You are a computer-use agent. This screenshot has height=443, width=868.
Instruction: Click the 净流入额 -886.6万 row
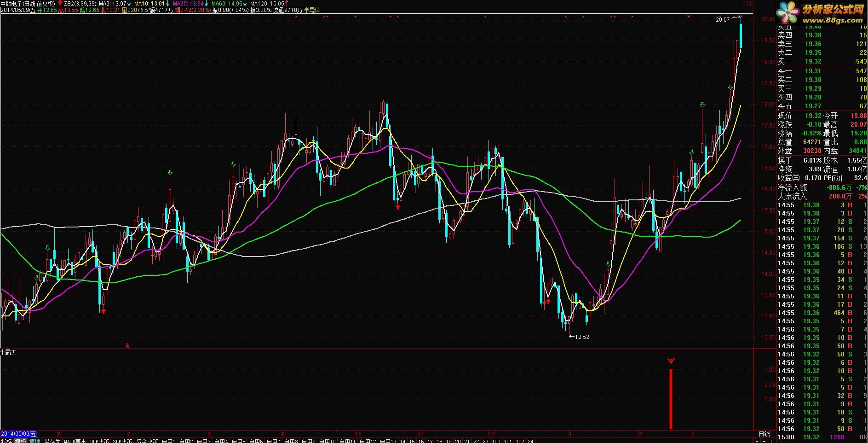pos(822,187)
